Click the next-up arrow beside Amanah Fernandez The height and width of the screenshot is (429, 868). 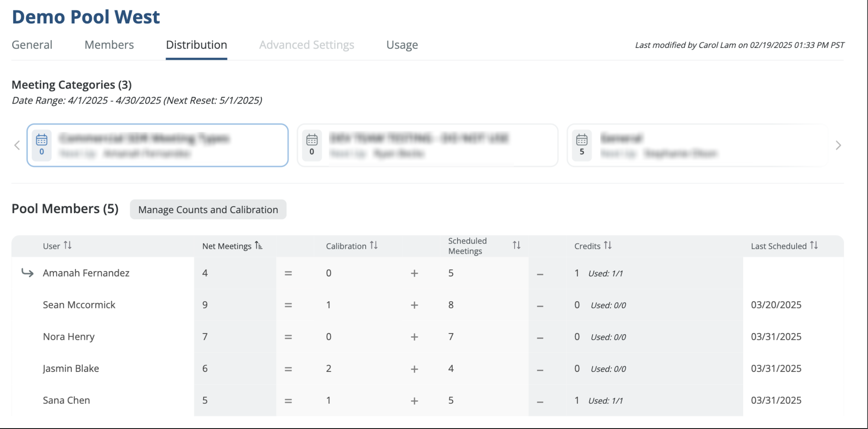click(27, 273)
